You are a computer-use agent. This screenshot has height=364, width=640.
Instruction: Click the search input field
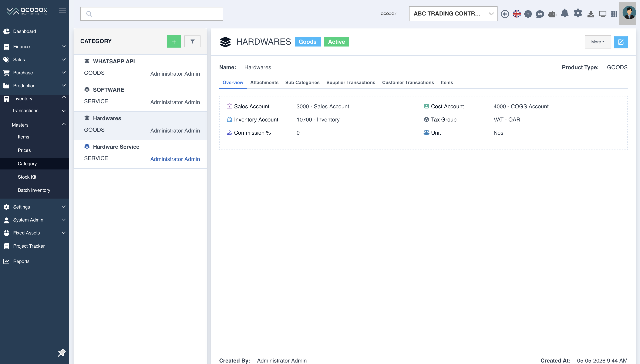tap(152, 14)
